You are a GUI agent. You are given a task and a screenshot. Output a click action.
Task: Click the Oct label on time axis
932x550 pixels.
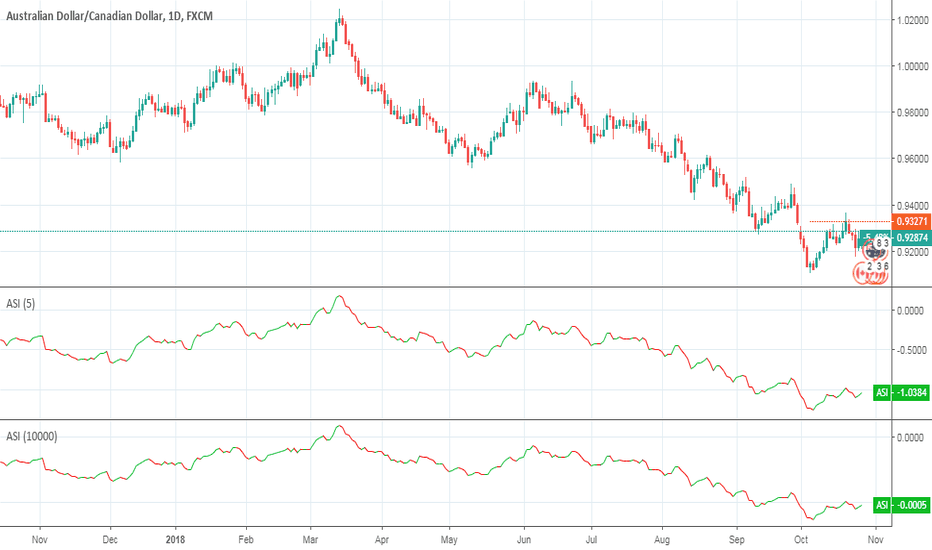coord(801,539)
